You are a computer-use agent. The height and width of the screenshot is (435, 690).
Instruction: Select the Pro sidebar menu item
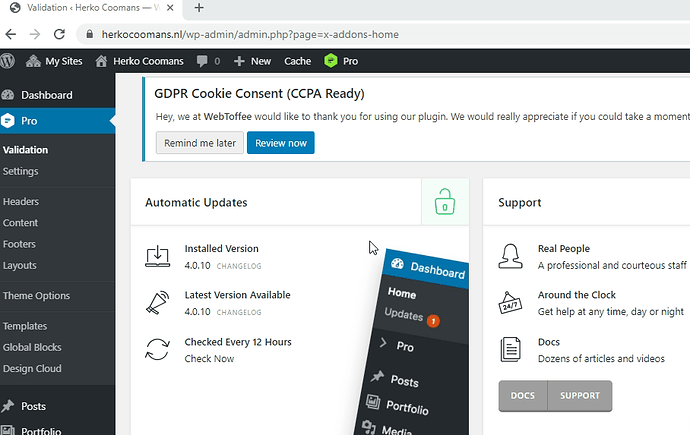tap(57, 121)
